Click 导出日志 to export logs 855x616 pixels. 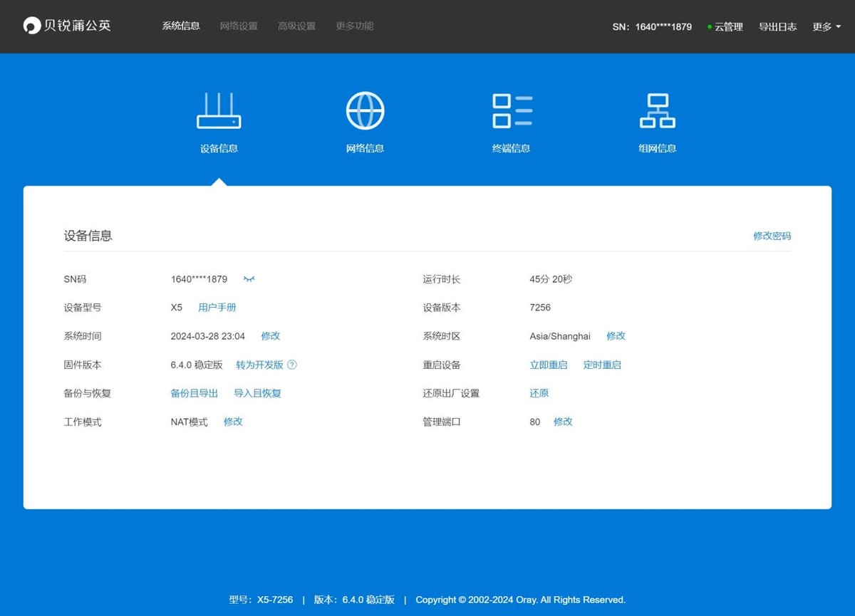[777, 26]
